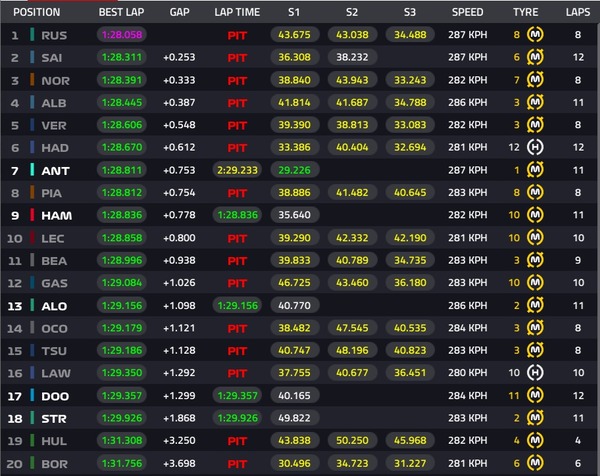Click the medium tyre icon in HAM row
The height and width of the screenshot is (476, 600).
tap(535, 215)
